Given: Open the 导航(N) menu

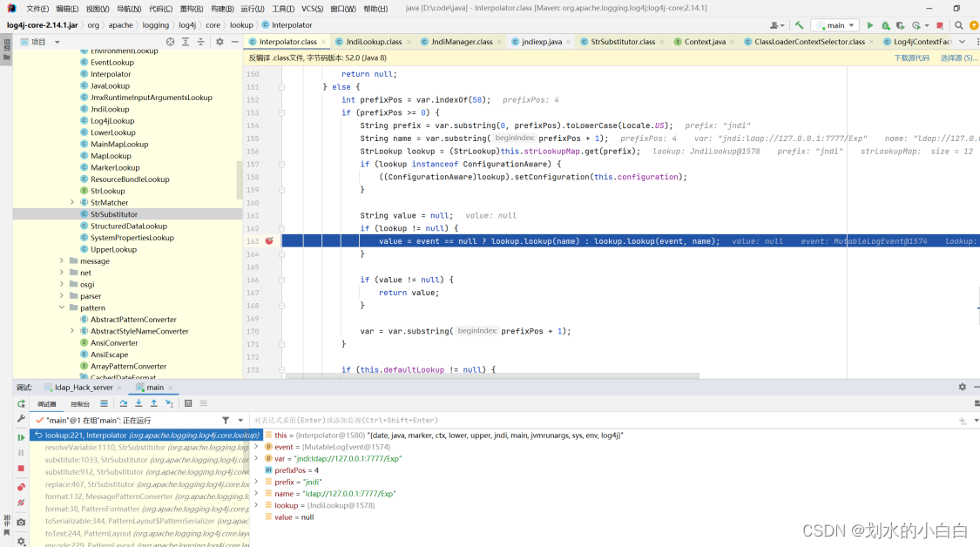Looking at the screenshot, I should pos(129,9).
